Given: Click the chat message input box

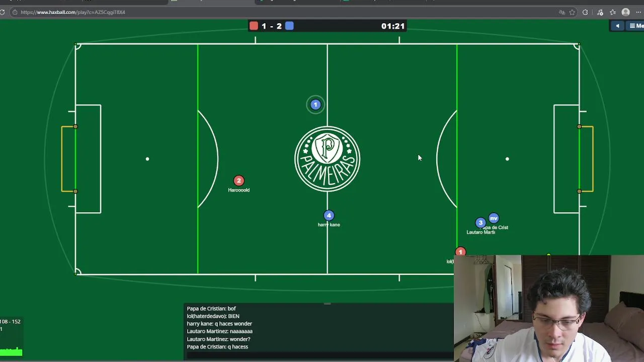Looking at the screenshot, I should (320, 355).
